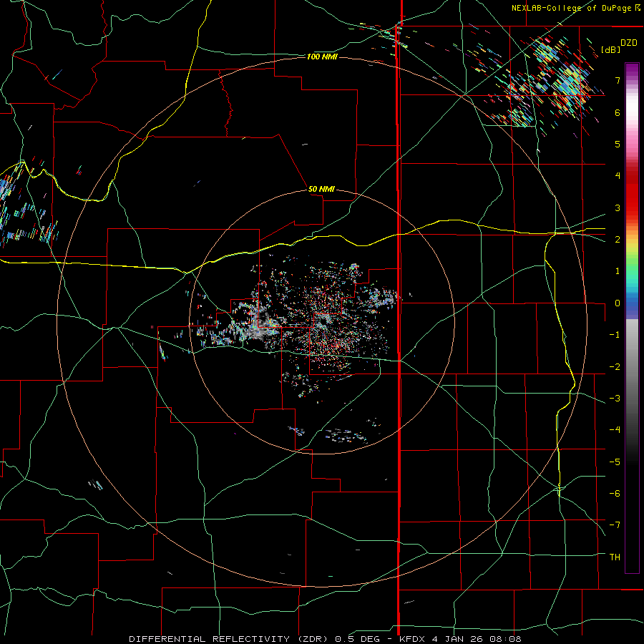
Task: Click the -5 dB value on color scale
Action: [615, 462]
